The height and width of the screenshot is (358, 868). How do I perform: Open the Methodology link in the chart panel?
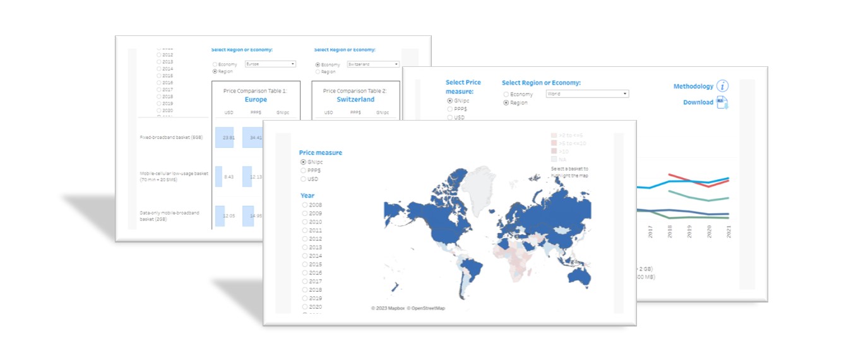click(x=693, y=87)
